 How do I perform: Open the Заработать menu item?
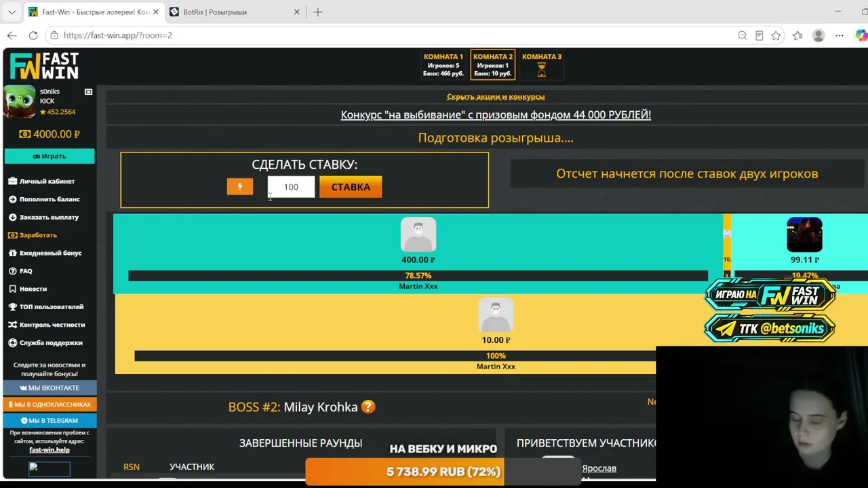pyautogui.click(x=38, y=235)
